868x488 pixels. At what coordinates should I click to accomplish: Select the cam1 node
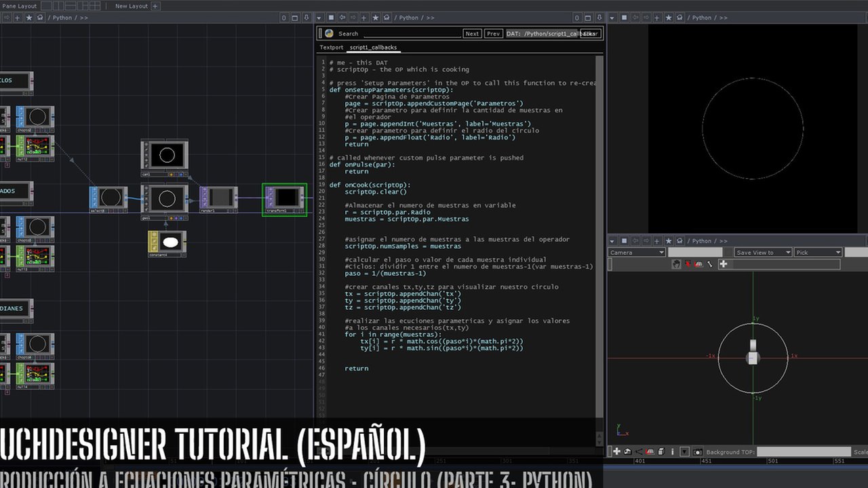(x=164, y=158)
